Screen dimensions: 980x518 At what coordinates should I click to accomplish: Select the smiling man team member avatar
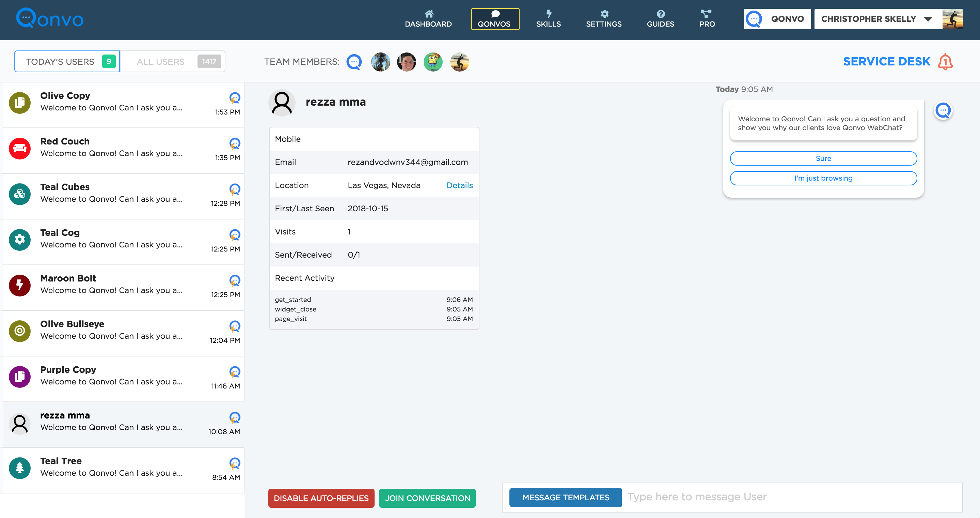[x=406, y=62]
